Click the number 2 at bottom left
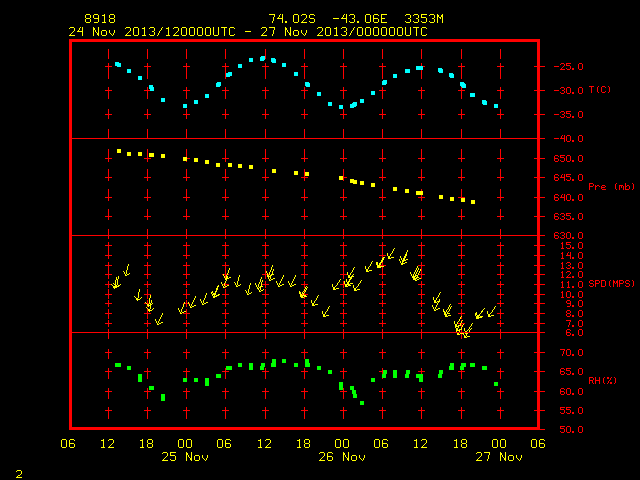The width and height of the screenshot is (640, 480). 19,474
